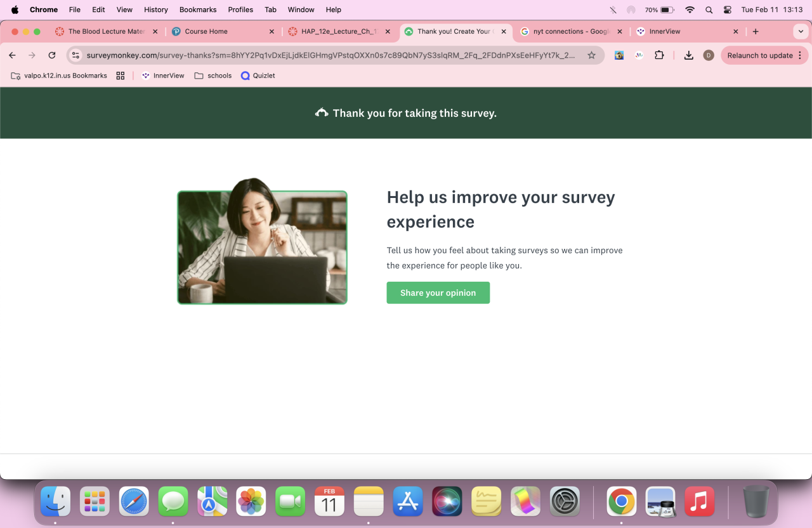Open Finder from the Dock
The height and width of the screenshot is (528, 812).
click(x=56, y=502)
